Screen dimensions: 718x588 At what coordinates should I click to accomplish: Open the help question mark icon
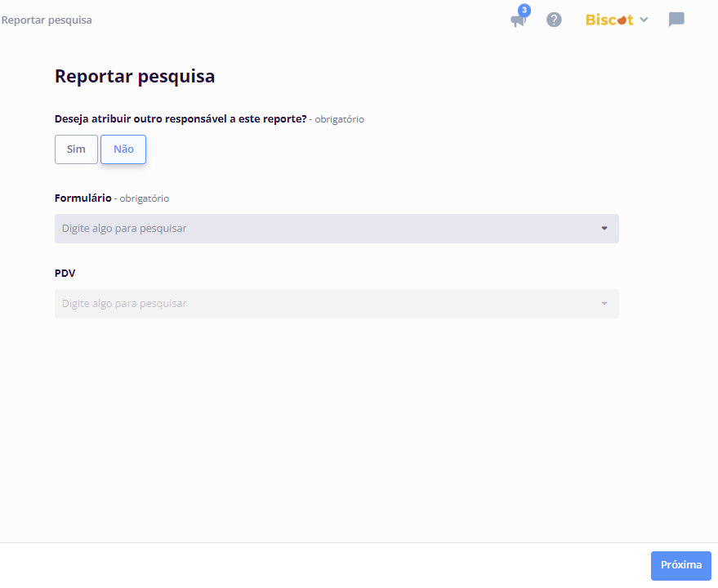point(554,20)
